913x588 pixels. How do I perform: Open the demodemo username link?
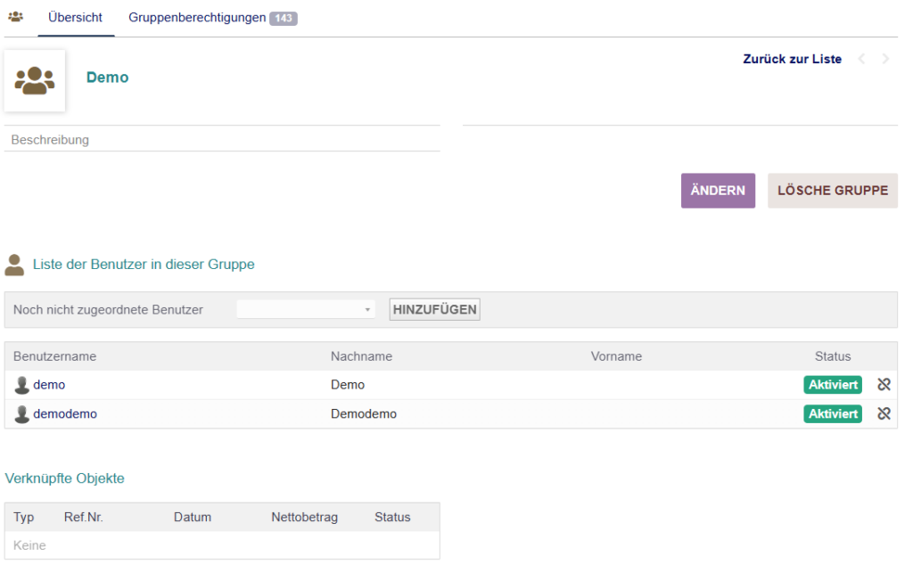tap(65, 414)
